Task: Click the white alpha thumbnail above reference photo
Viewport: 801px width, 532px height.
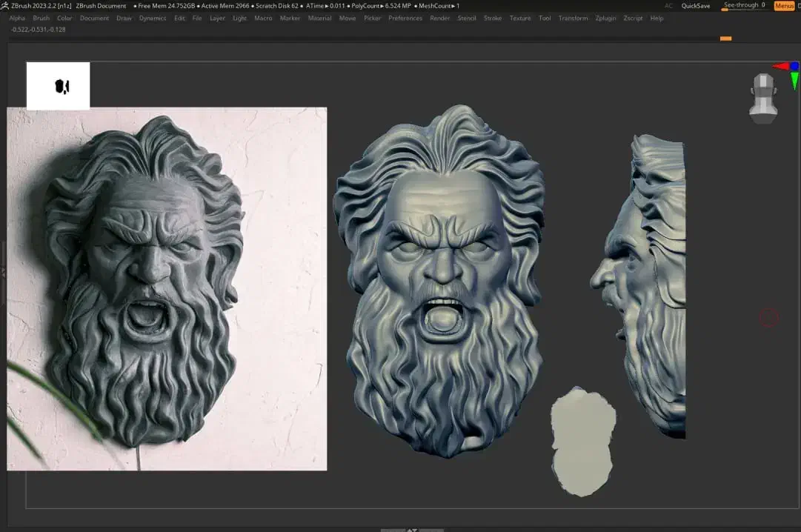Action: click(x=58, y=86)
